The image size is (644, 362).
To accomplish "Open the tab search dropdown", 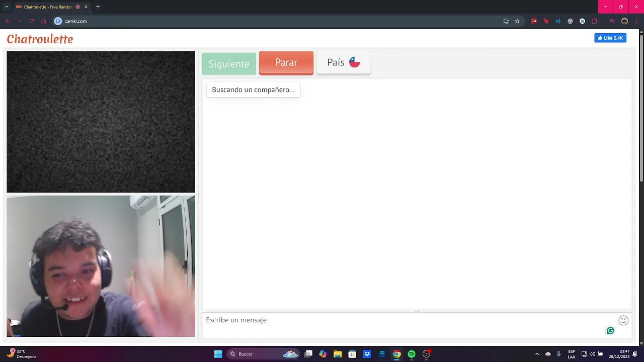I will [7, 7].
